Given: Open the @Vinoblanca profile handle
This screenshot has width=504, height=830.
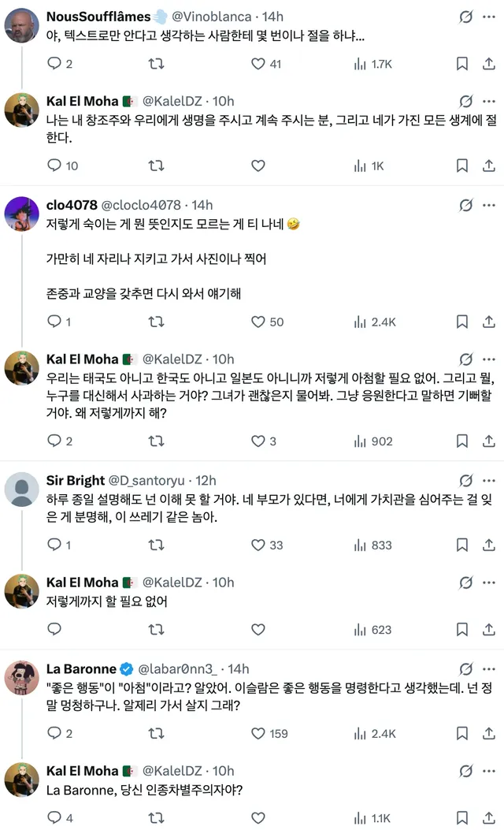Looking at the screenshot, I should 208,16.
